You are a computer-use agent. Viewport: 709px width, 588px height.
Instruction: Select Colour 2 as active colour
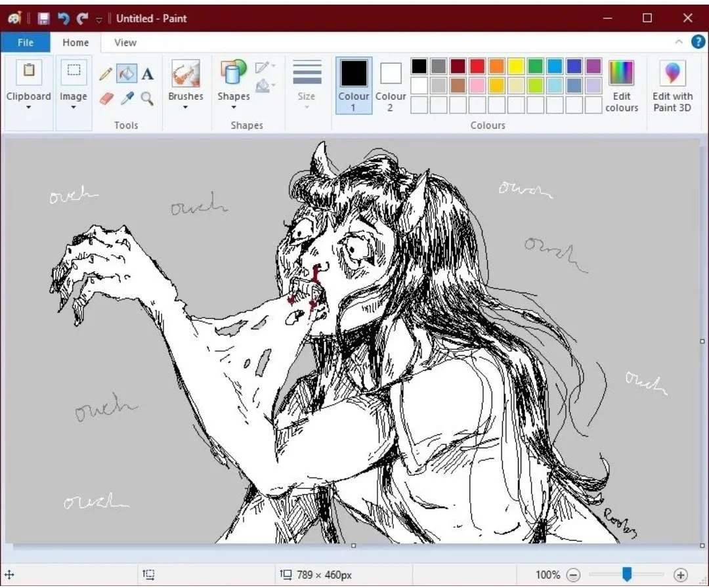(390, 85)
